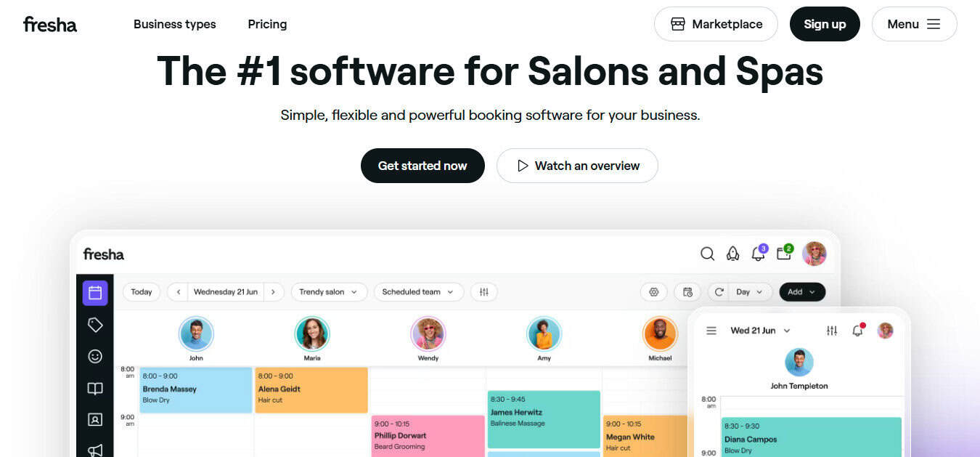This screenshot has height=457, width=980.
Task: Open Alena Geidt's Hair cut appointment
Action: coord(311,390)
